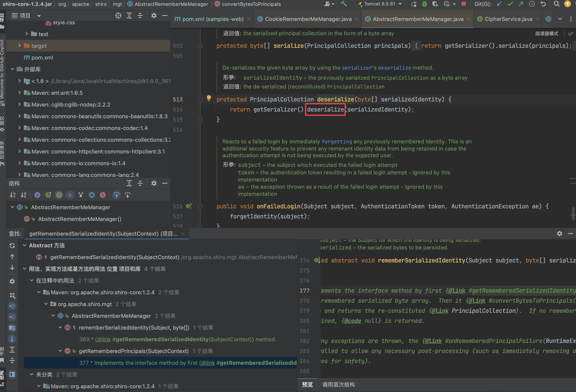The height and width of the screenshot is (392, 576).
Task: Select the 预览 tab in find panel
Action: (307, 385)
